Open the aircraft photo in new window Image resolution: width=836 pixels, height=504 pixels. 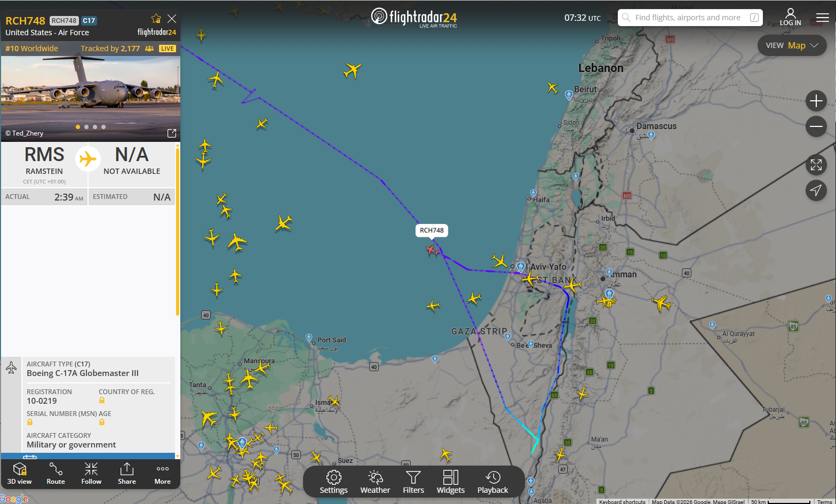pyautogui.click(x=172, y=133)
